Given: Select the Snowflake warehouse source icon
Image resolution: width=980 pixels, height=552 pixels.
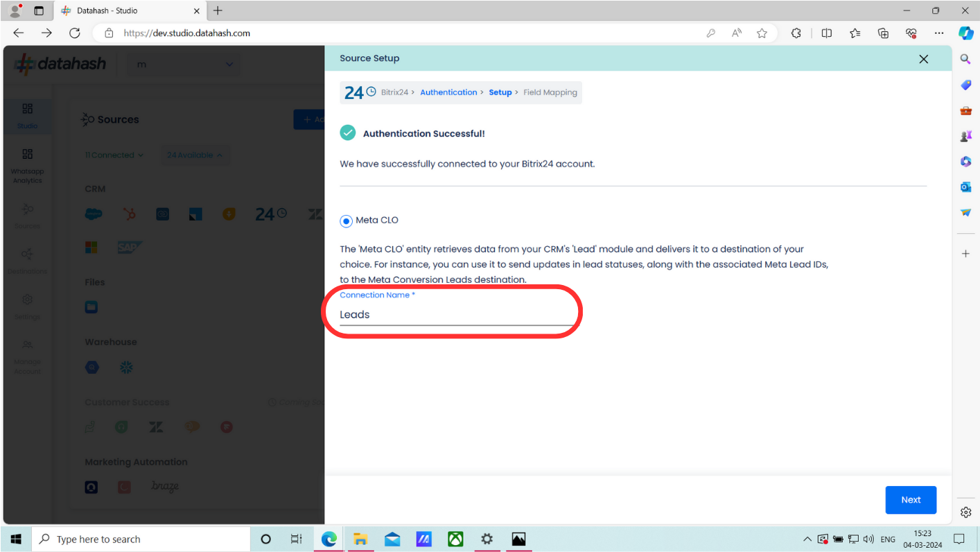Looking at the screenshot, I should [x=126, y=368].
